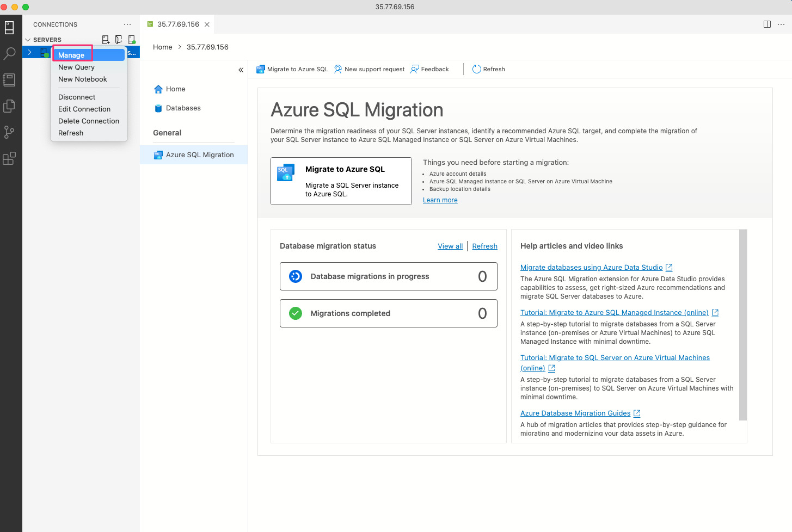Collapse the dashboard sidebar with the chevron
The image size is (792, 532).
[241, 70]
